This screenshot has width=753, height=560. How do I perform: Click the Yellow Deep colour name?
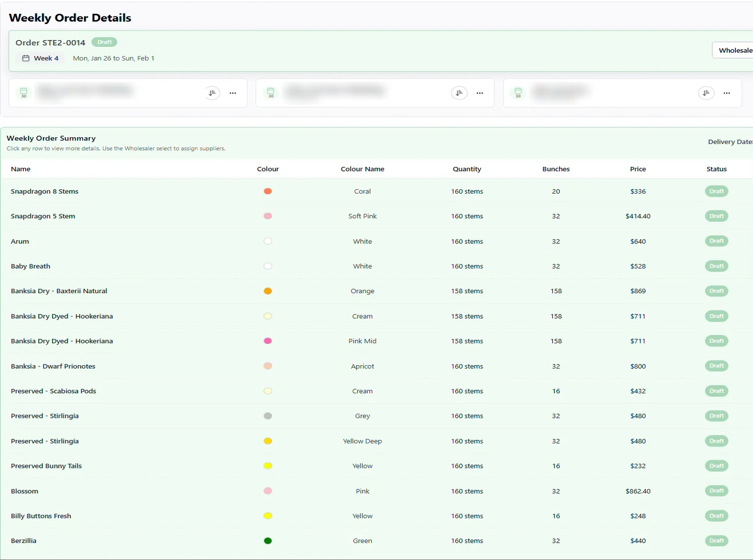[362, 441]
